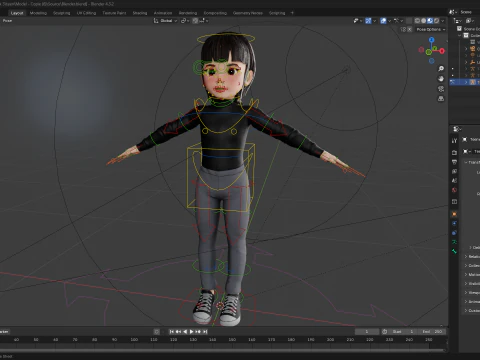Open the Pose Options dropdown
This screenshot has width=480, height=360.
click(431, 29)
